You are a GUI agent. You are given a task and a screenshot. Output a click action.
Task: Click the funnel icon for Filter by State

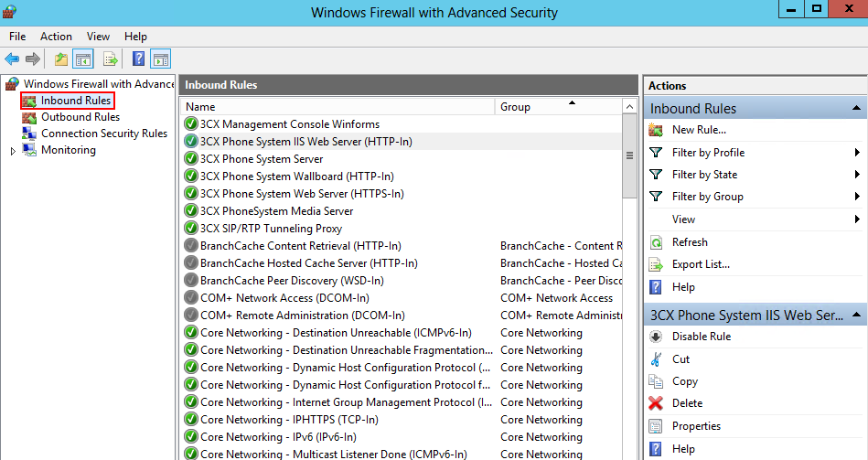click(x=656, y=175)
